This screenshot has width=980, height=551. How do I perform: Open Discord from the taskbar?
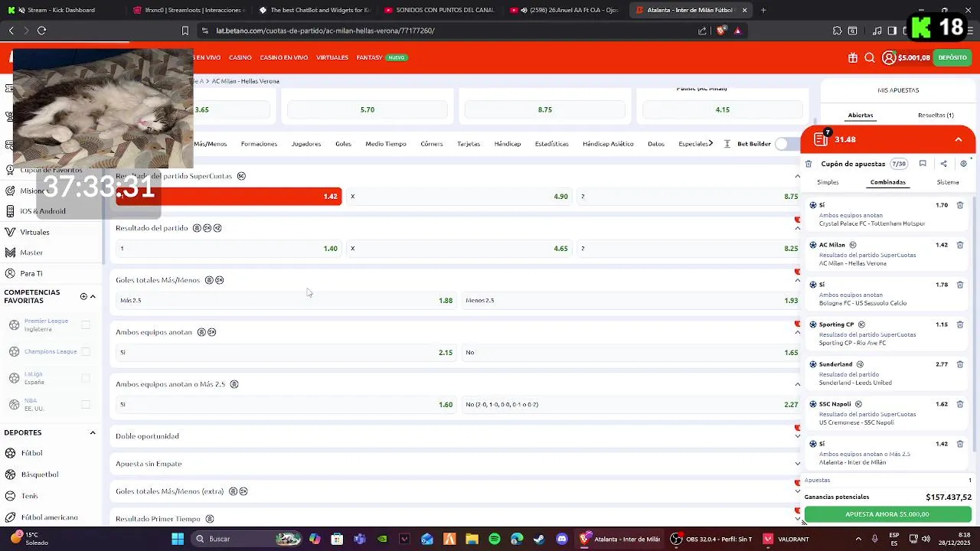click(562, 539)
